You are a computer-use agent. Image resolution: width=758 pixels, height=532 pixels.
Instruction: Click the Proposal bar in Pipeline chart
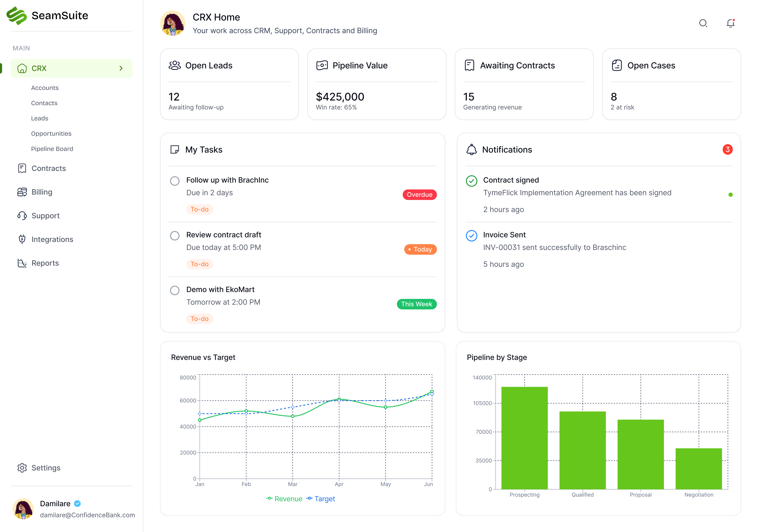[640, 454]
